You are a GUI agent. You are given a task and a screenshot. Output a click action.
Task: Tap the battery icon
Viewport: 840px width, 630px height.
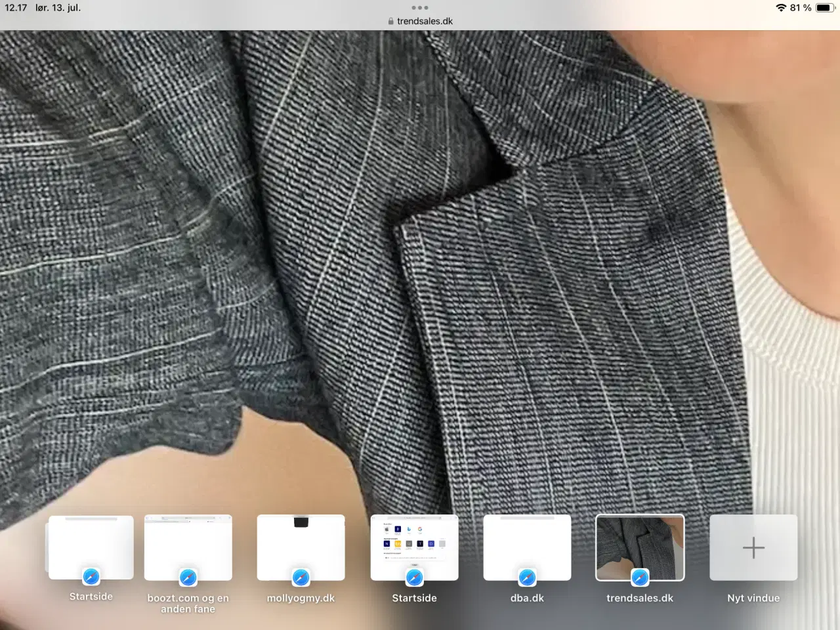825,8
